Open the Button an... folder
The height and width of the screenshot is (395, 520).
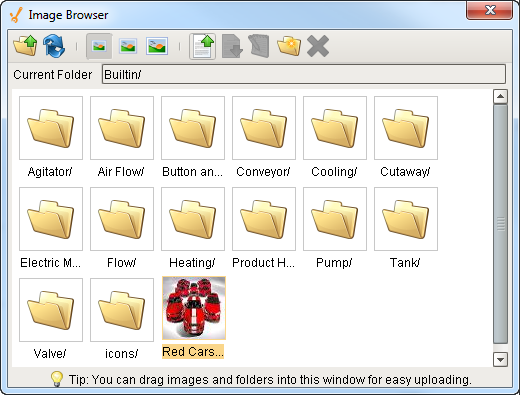click(193, 128)
